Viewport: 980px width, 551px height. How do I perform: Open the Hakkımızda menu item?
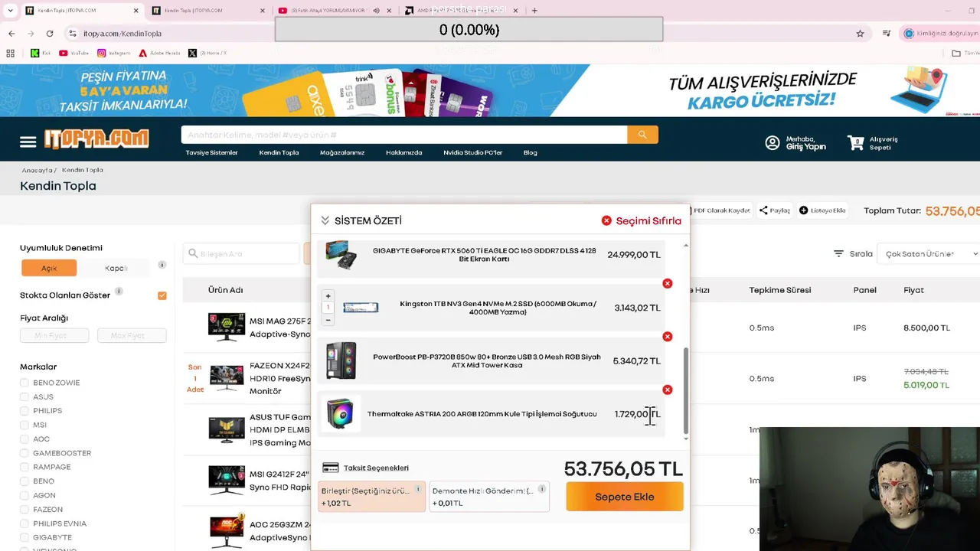pyautogui.click(x=404, y=152)
